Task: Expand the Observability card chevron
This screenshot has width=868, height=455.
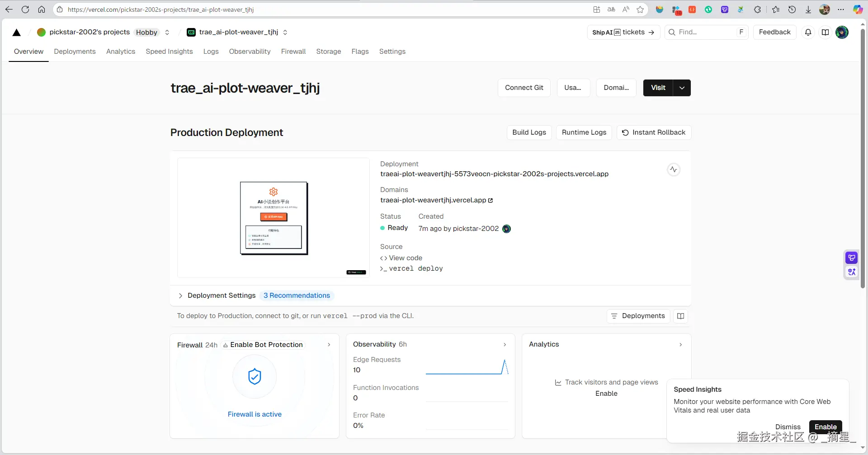Action: [505, 345]
